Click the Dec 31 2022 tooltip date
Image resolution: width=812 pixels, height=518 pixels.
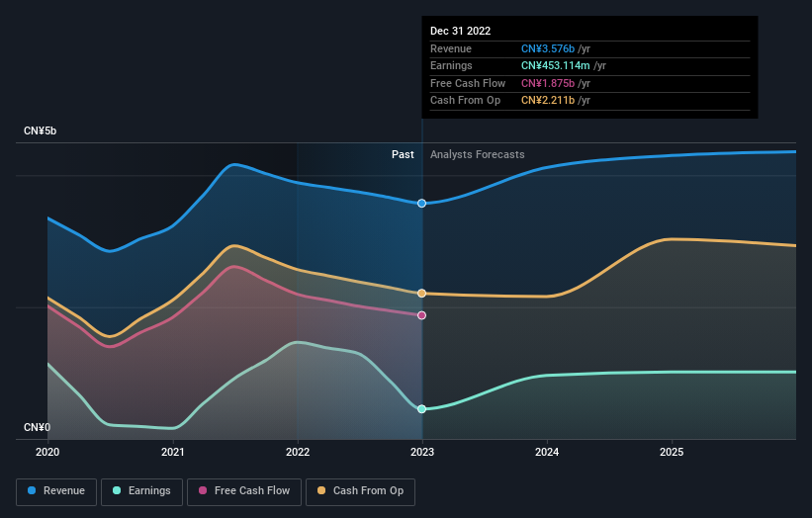460,31
